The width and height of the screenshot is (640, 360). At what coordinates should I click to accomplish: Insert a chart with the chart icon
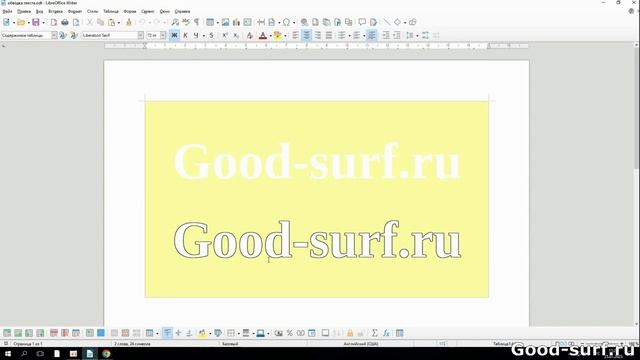(x=236, y=22)
